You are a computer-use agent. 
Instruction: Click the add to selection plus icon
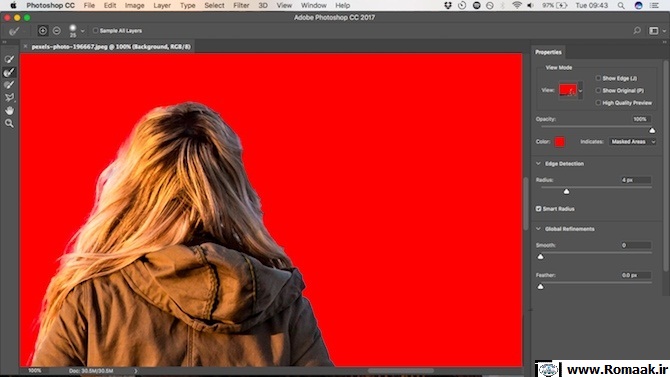click(42, 31)
